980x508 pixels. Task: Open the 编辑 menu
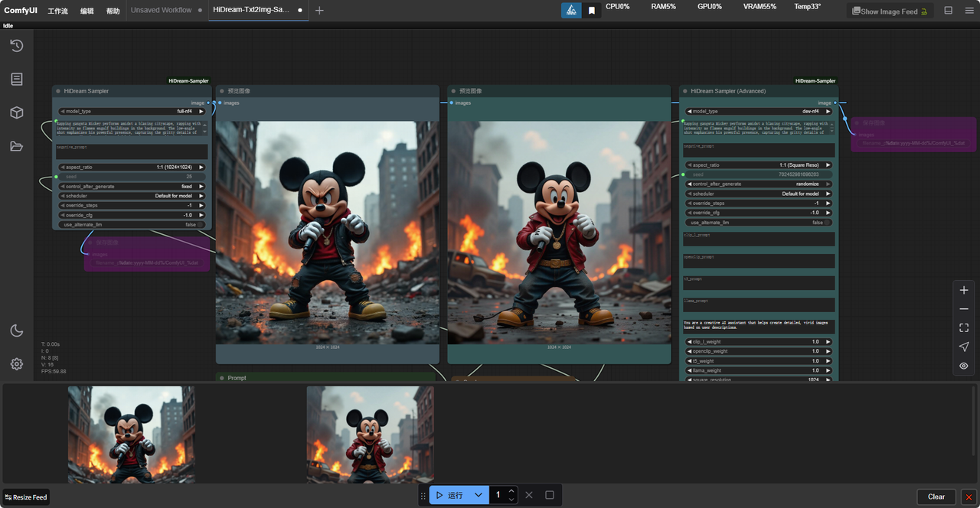coord(87,11)
